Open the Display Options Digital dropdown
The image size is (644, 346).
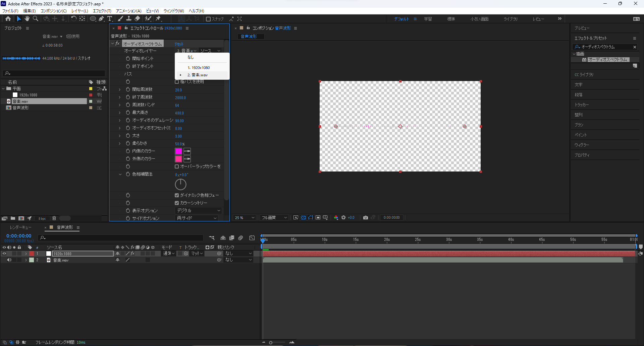pyautogui.click(x=198, y=211)
